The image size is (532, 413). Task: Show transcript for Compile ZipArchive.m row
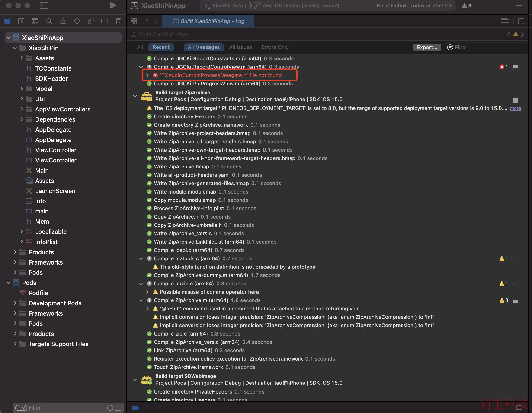point(516,300)
